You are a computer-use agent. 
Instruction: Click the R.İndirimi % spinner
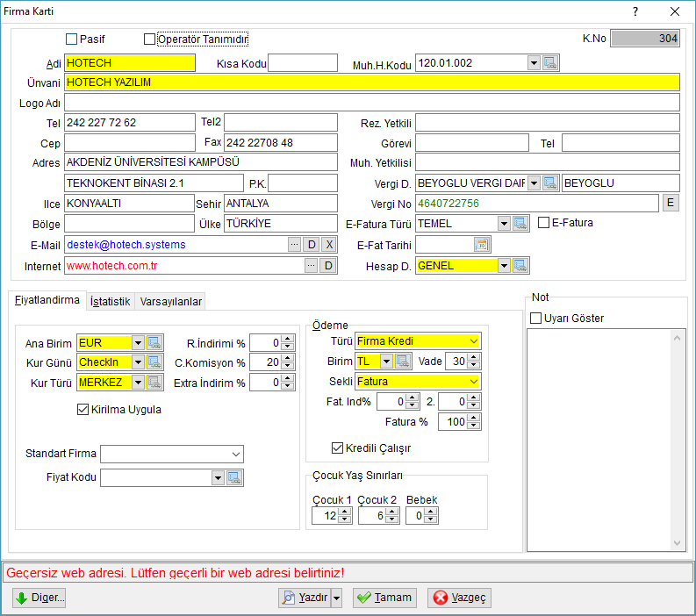[288, 342]
